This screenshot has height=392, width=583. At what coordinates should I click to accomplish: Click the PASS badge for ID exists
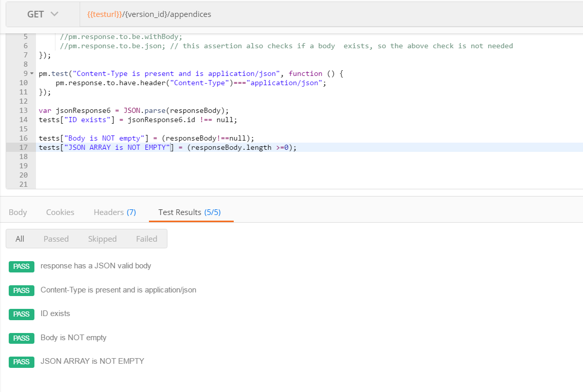tap(21, 314)
